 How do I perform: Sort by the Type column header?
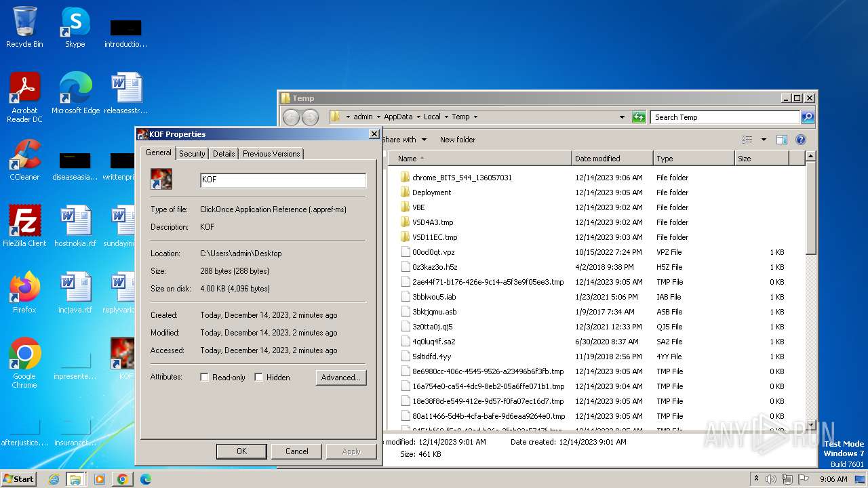pos(694,159)
